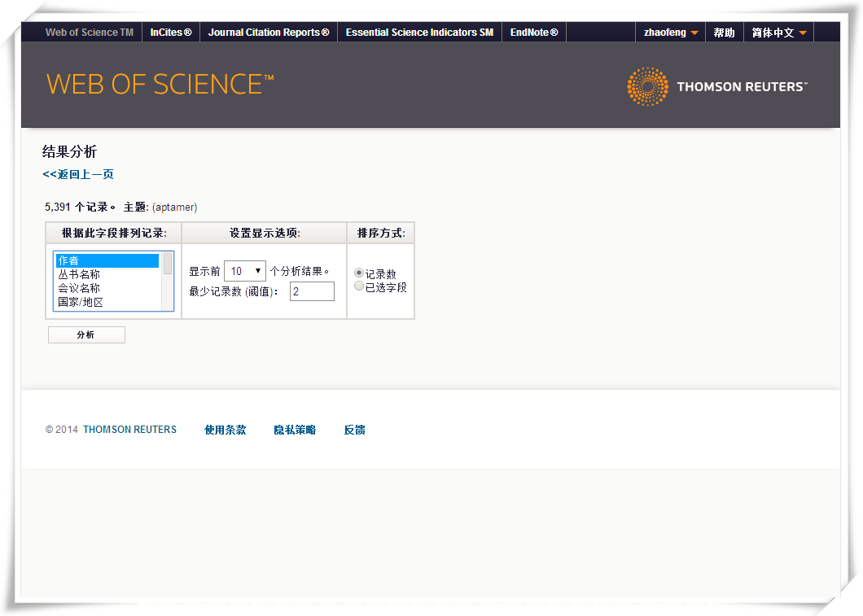This screenshot has width=863, height=616.
Task: Select the 记录数 radio button
Action: 359,273
